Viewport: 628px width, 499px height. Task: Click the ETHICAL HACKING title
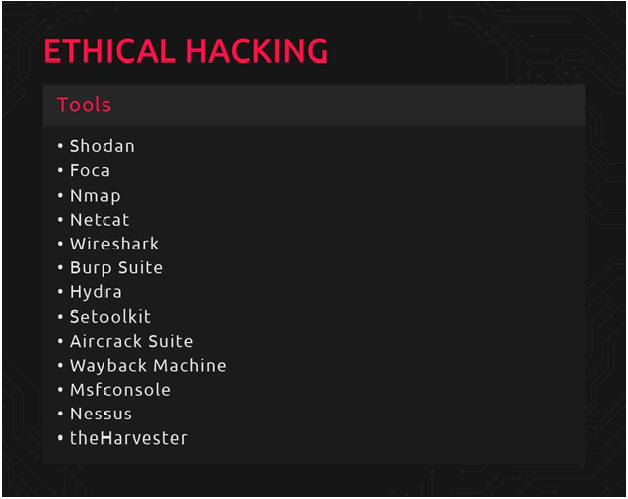(x=185, y=51)
